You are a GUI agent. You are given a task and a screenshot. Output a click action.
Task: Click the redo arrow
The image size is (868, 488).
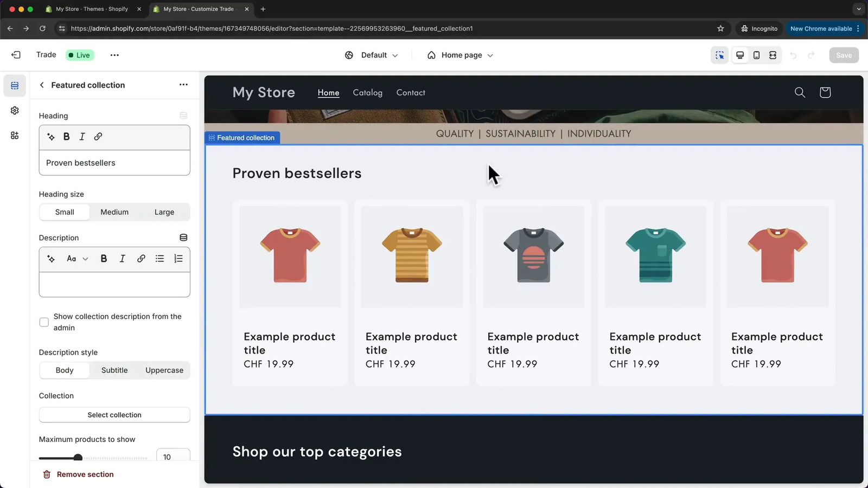(x=812, y=55)
